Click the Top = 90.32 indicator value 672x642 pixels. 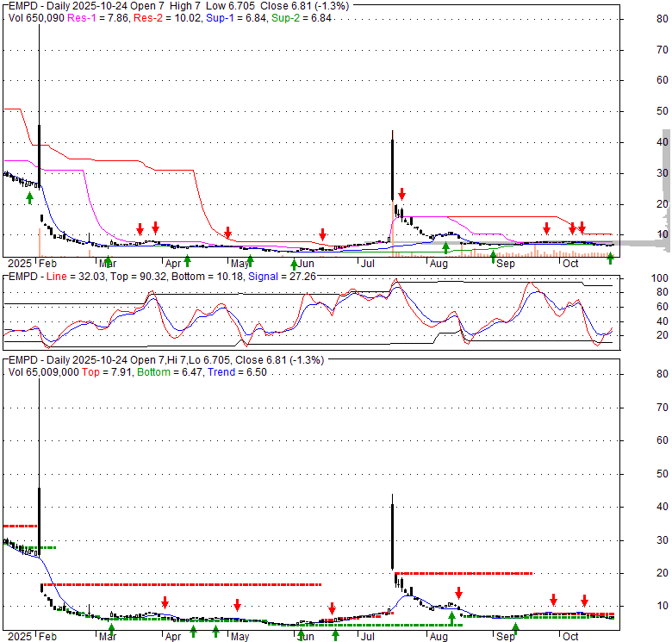[x=139, y=277]
